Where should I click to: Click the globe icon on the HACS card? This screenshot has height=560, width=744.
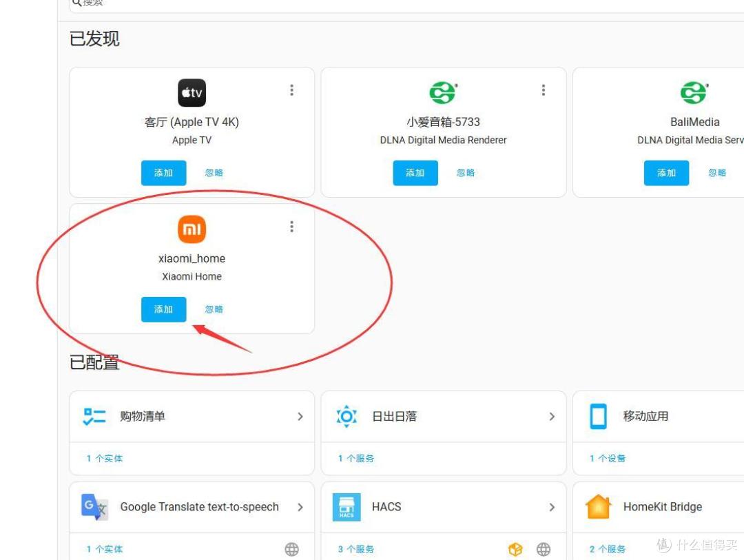(x=544, y=549)
